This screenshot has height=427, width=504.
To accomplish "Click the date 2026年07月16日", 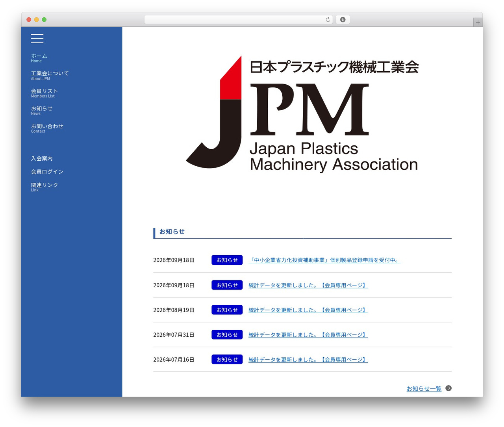I will click(x=174, y=360).
